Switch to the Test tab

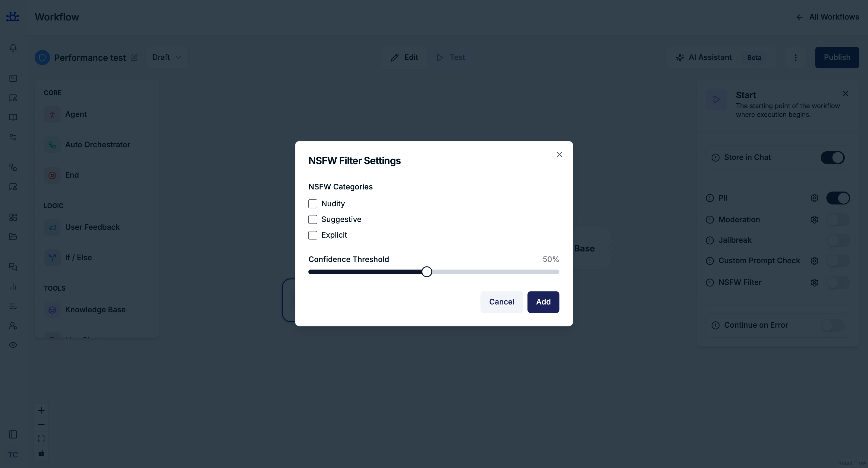pos(451,58)
